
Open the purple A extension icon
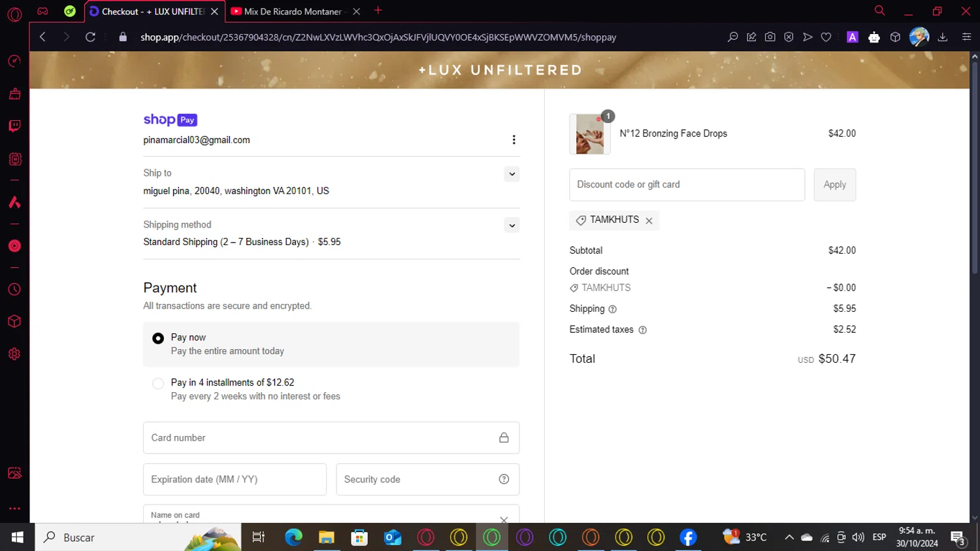click(x=853, y=37)
